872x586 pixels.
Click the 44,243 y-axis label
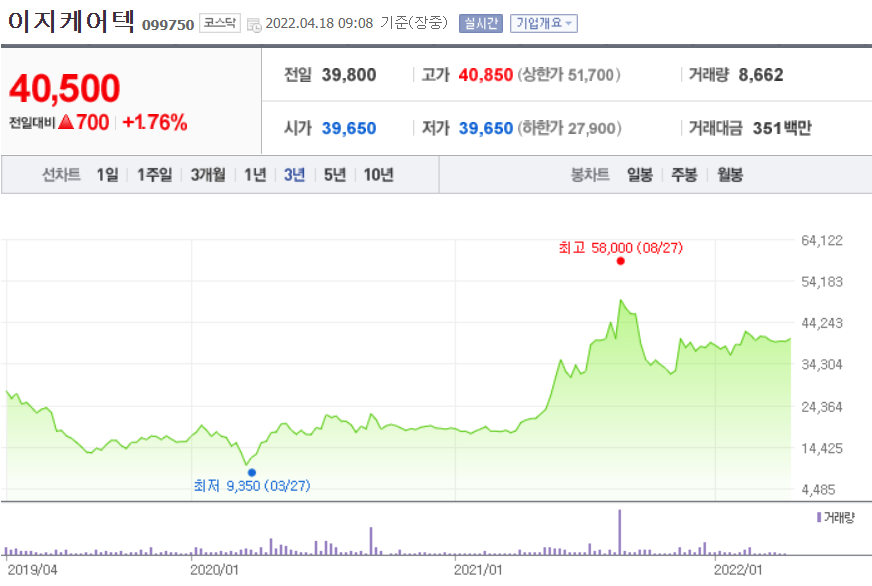(821, 323)
